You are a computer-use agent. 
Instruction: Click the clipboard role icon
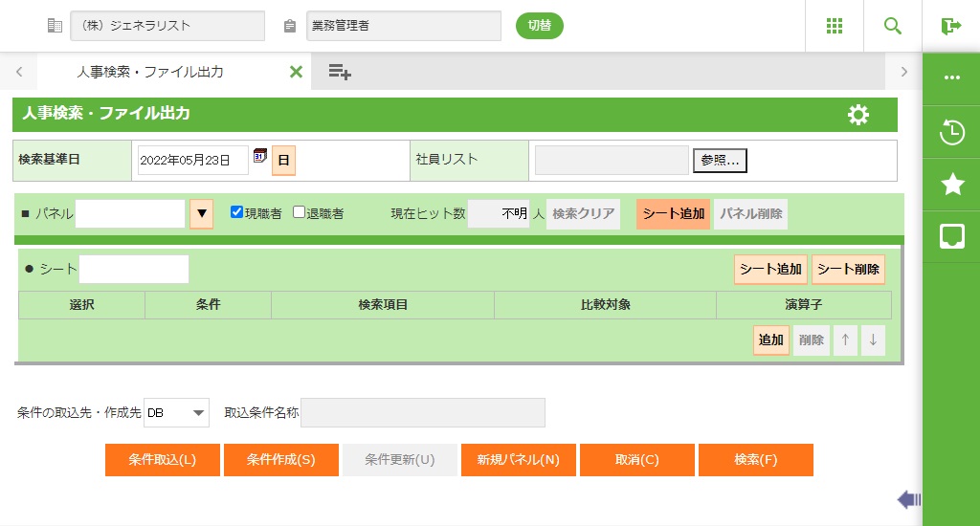(289, 26)
